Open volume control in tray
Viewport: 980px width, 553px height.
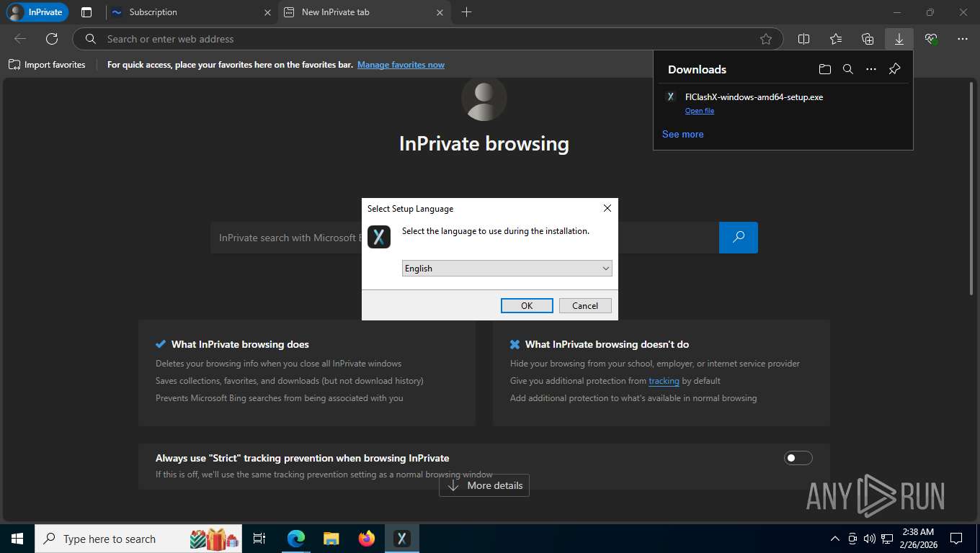pos(869,539)
